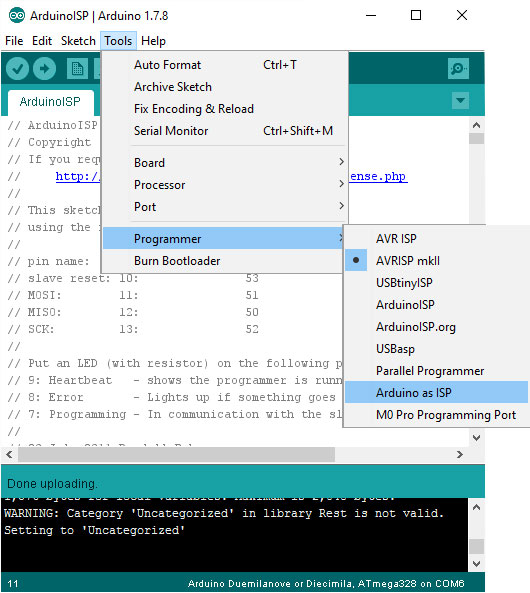Choose M0 Pro Programming Port

[436, 414]
